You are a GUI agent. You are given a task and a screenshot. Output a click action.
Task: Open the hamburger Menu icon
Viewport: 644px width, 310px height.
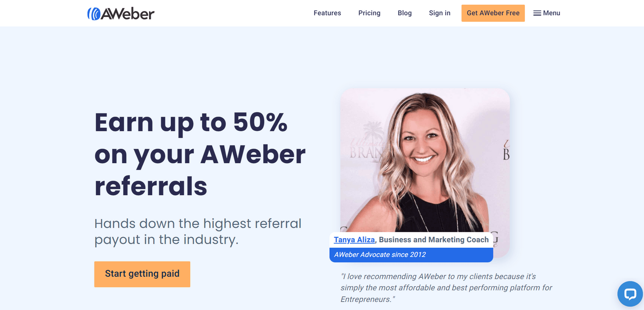[x=537, y=13]
